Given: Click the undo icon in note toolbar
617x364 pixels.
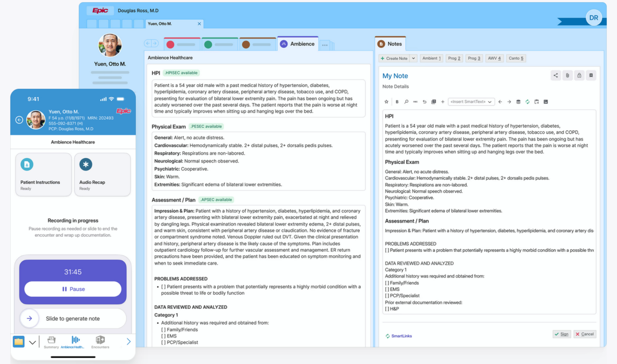Looking at the screenshot, I should pyautogui.click(x=425, y=102).
